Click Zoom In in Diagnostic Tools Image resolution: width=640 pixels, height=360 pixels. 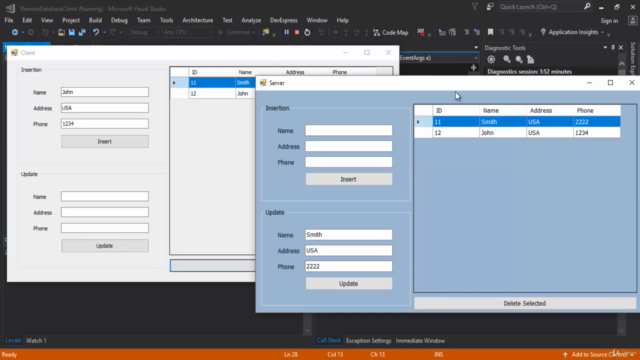tap(507, 60)
